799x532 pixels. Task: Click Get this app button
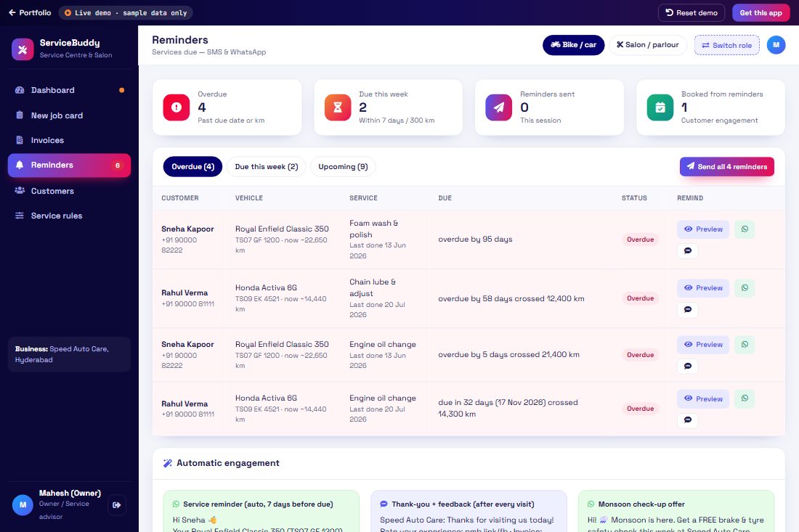coord(761,13)
